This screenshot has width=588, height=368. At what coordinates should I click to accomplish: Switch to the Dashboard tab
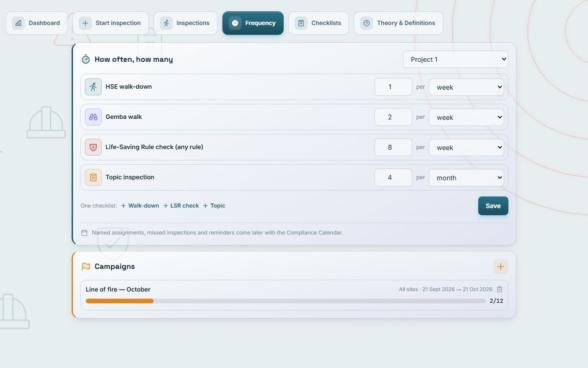[x=37, y=23]
